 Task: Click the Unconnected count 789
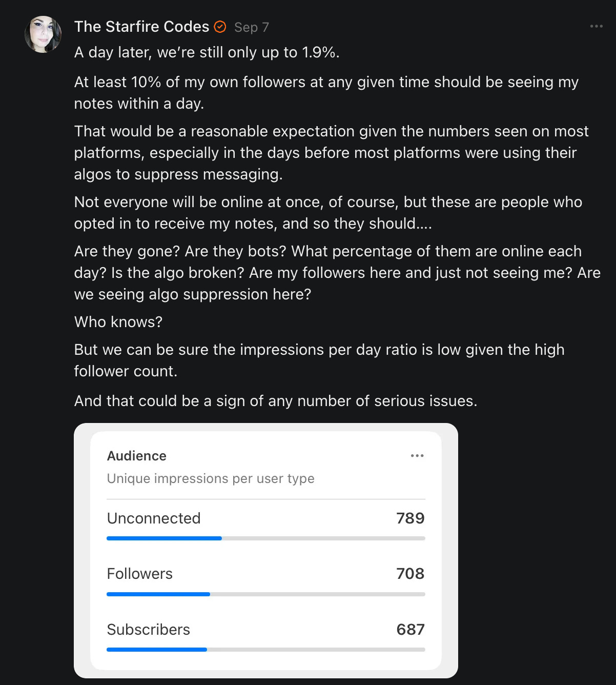410,518
